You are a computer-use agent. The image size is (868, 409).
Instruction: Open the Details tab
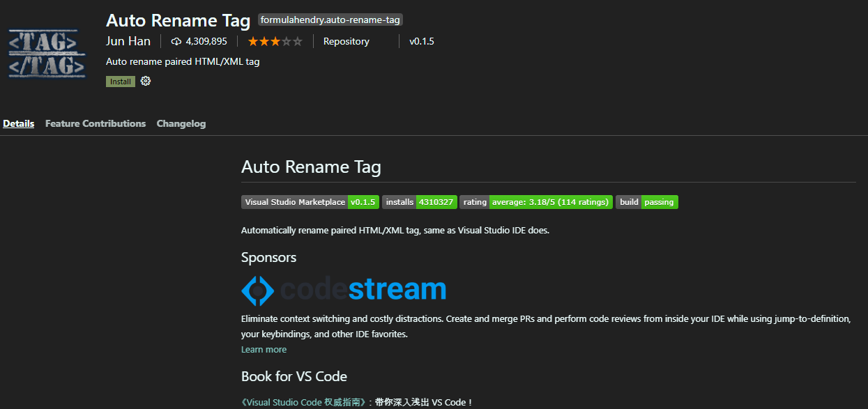[x=18, y=123]
